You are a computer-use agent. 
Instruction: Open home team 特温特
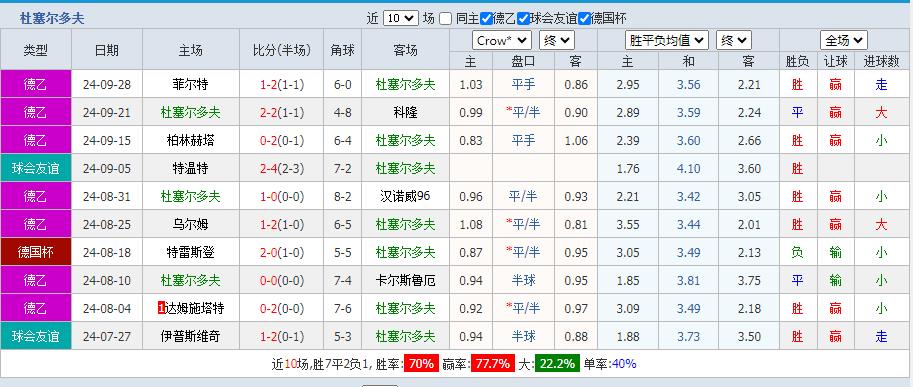[190, 168]
